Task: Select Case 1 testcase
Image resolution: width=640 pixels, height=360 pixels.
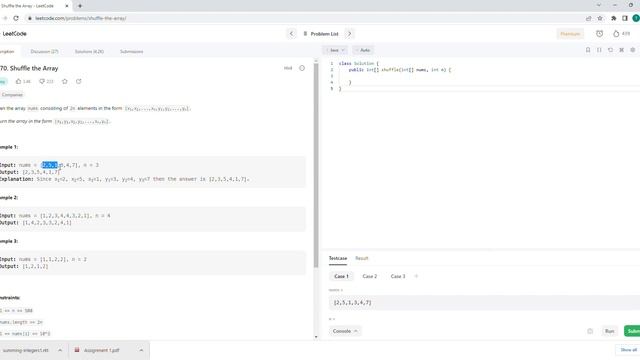Action: pos(342,276)
